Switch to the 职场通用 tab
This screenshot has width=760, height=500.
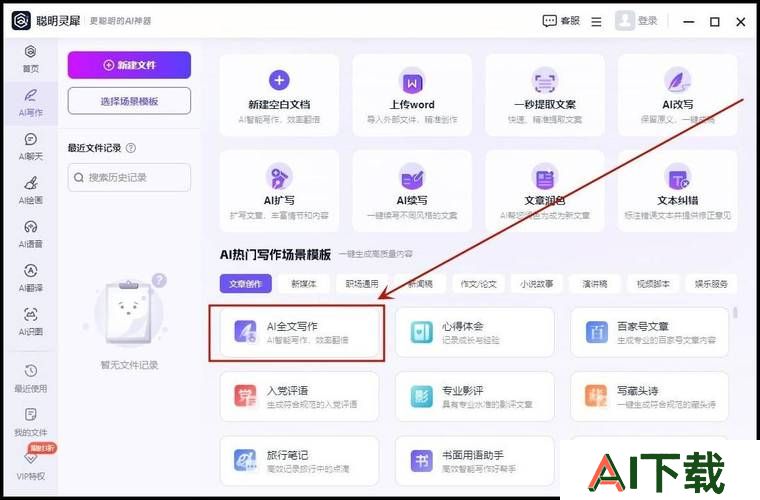coord(362,284)
